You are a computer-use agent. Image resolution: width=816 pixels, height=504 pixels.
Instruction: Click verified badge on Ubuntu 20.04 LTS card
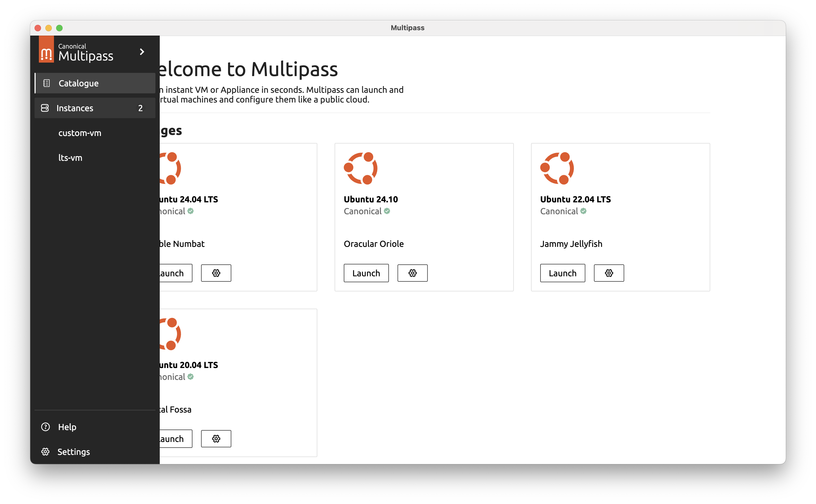190,377
